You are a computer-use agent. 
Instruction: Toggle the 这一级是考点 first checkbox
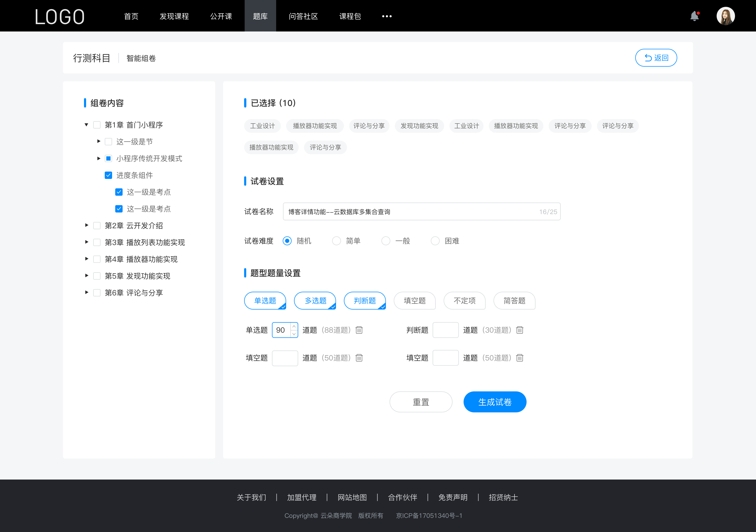118,192
